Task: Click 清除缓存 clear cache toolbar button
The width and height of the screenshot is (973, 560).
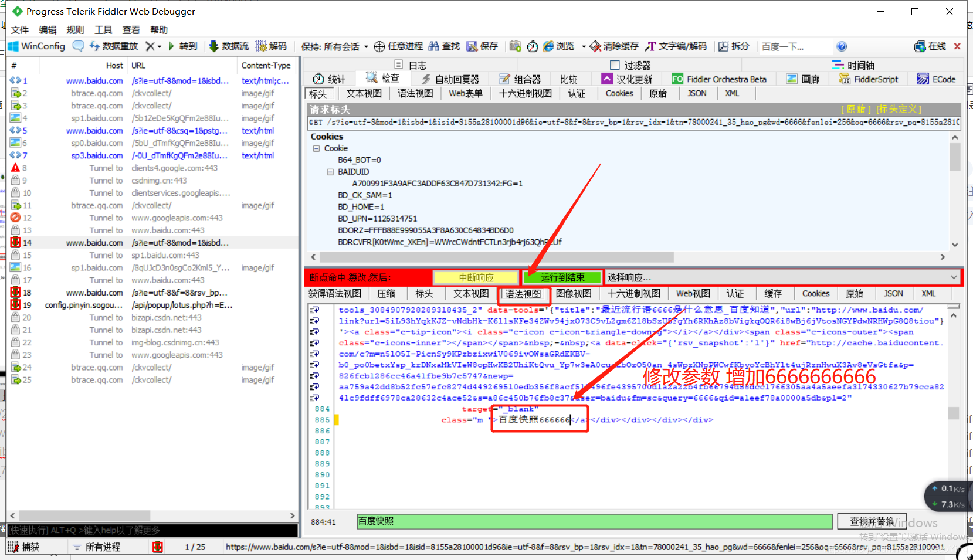Action: point(614,46)
